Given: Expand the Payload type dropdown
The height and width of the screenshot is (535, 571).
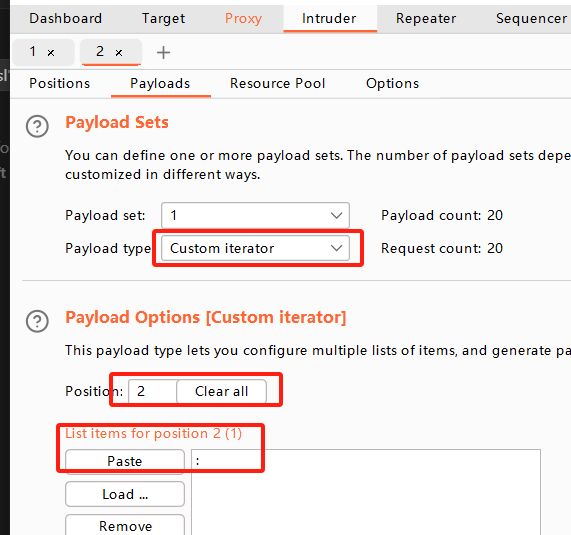Looking at the screenshot, I should tap(255, 248).
